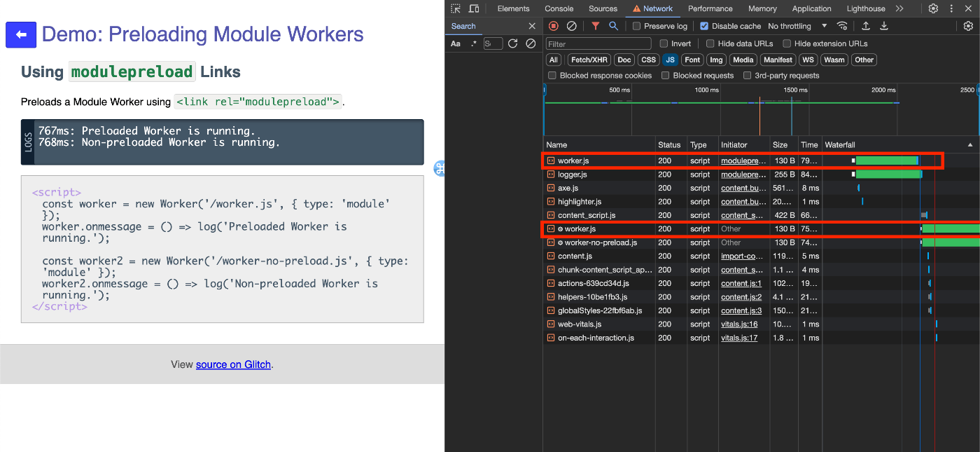The height and width of the screenshot is (452, 980).
Task: Toggle Match Case (Aa) in Search
Action: 456,43
